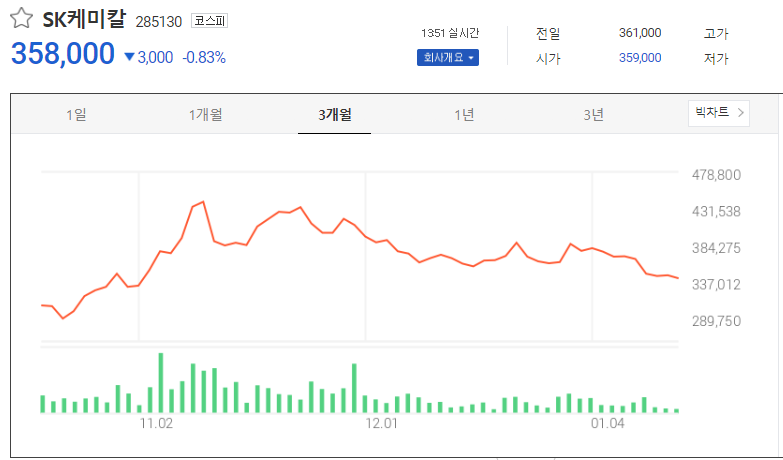Open the 빅차트 link
Screen dimensions: 783x460
pyautogui.click(x=719, y=113)
